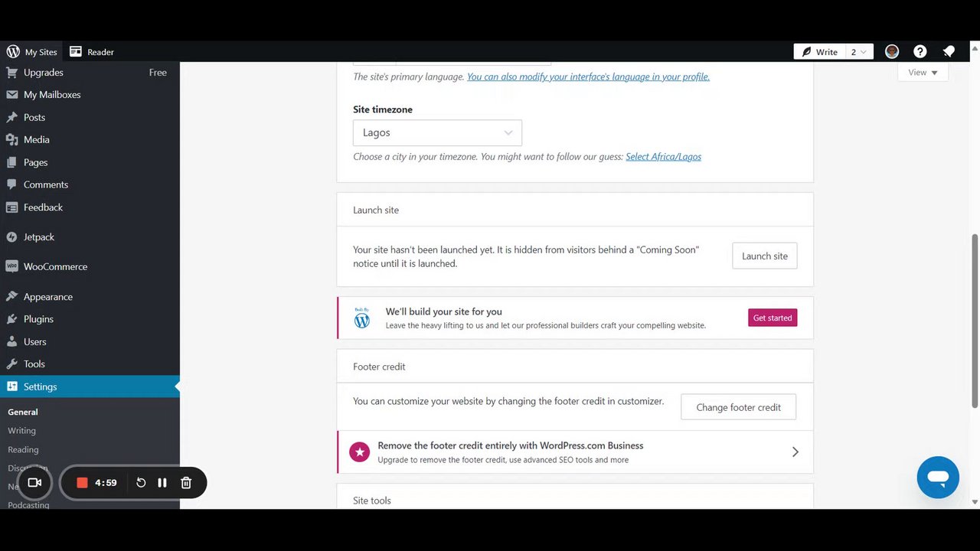Click the Media icon in sidebar
980x551 pixels.
tap(11, 139)
